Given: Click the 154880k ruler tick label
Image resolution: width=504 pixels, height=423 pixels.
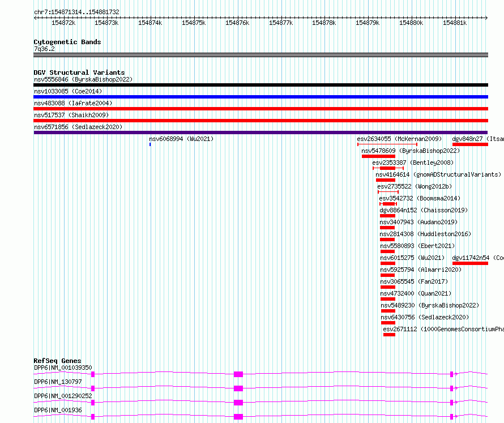Looking at the screenshot, I should pos(411,23).
